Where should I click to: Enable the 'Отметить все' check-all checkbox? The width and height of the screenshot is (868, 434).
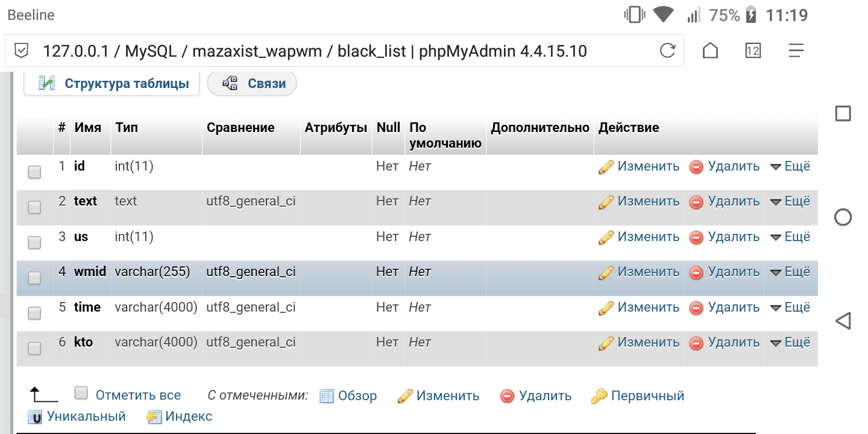click(81, 394)
